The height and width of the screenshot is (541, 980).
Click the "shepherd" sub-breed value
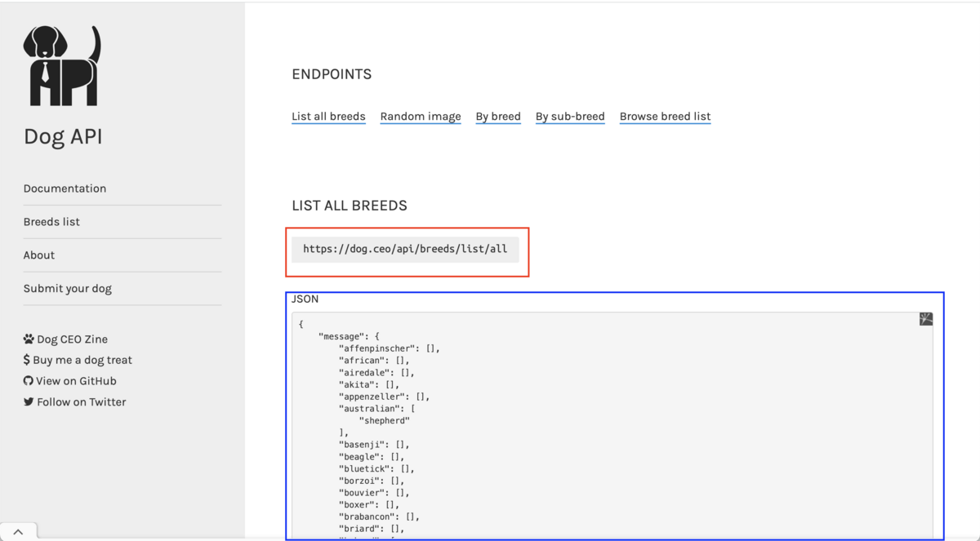(x=384, y=420)
